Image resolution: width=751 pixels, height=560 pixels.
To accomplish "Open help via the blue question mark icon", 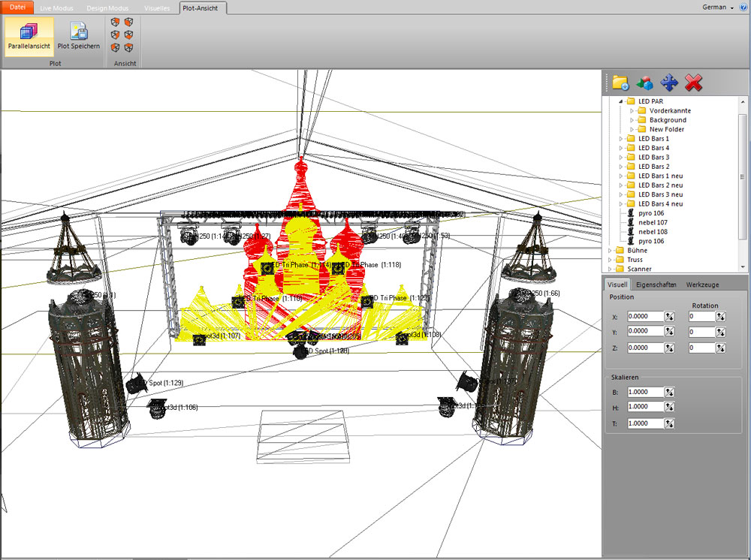I will click(x=745, y=8).
